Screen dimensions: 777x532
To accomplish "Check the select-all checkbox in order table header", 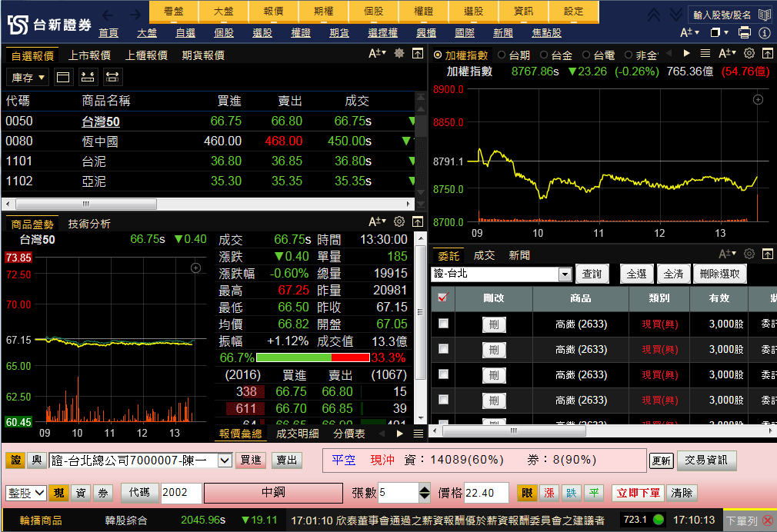I will 442,298.
